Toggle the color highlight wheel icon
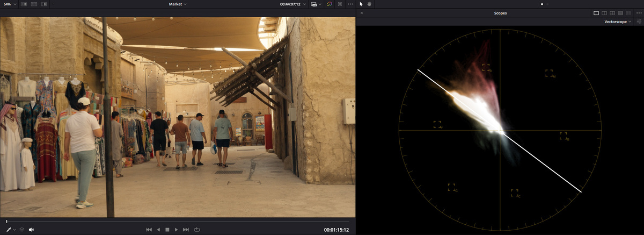The image size is (644, 235). 330,4
